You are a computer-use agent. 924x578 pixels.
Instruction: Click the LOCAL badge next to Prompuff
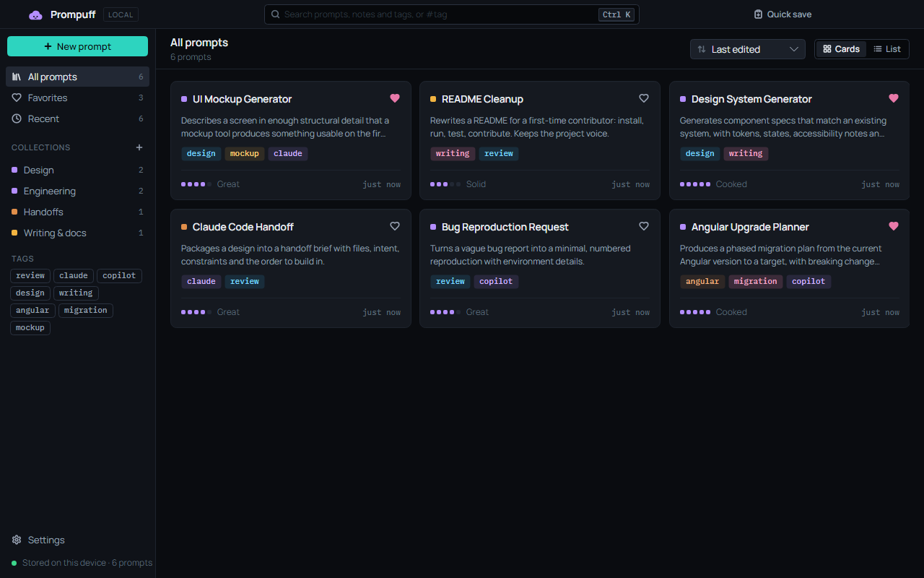click(x=121, y=14)
